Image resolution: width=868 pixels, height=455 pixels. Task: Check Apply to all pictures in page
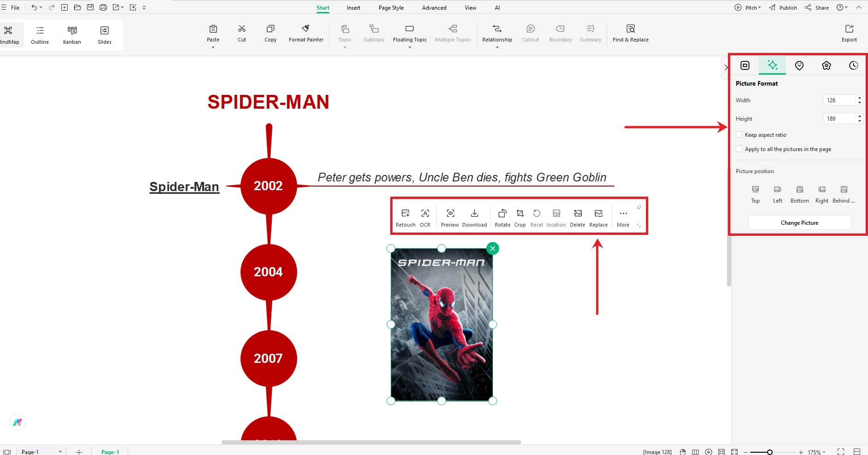pos(739,149)
